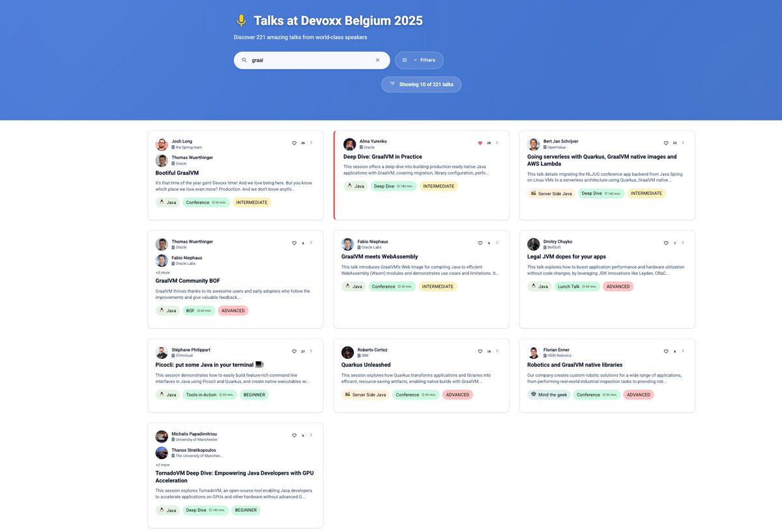Expand Picocli talk card chevron

coord(311,351)
